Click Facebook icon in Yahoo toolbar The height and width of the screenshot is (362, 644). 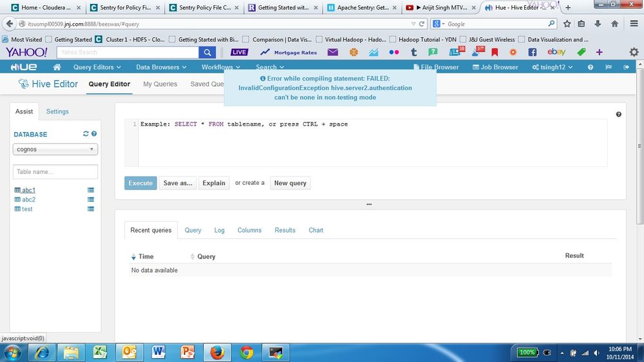pyautogui.click(x=532, y=52)
